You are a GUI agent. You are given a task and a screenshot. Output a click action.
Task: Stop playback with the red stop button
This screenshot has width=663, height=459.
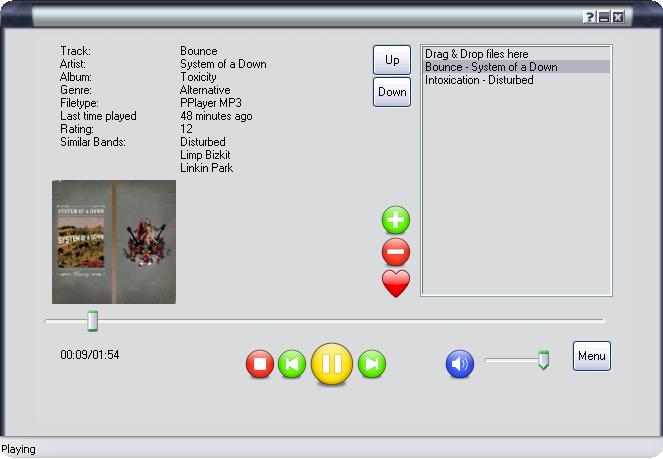(260, 363)
